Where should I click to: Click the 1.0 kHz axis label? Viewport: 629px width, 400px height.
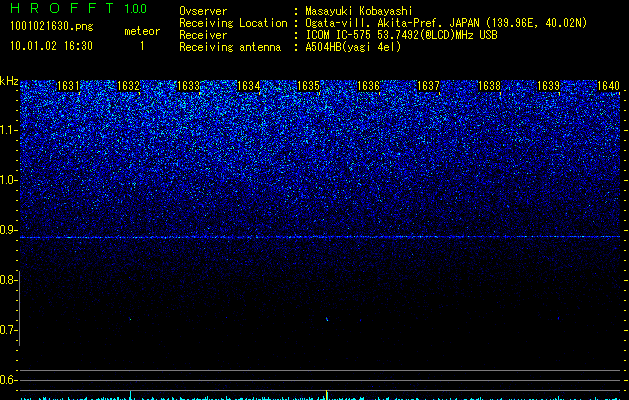coord(9,180)
